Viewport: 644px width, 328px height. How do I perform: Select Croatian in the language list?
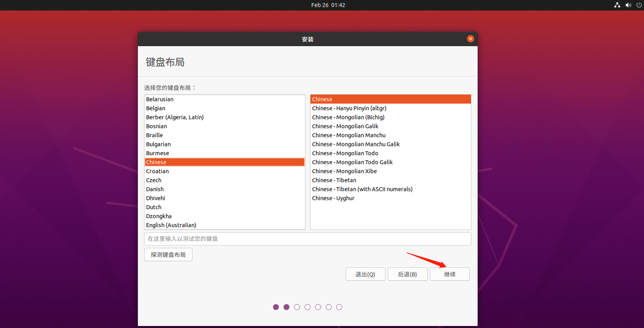[x=225, y=171]
